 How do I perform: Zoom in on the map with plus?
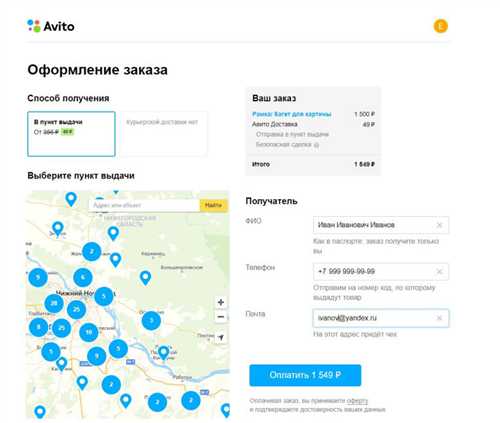click(x=221, y=302)
